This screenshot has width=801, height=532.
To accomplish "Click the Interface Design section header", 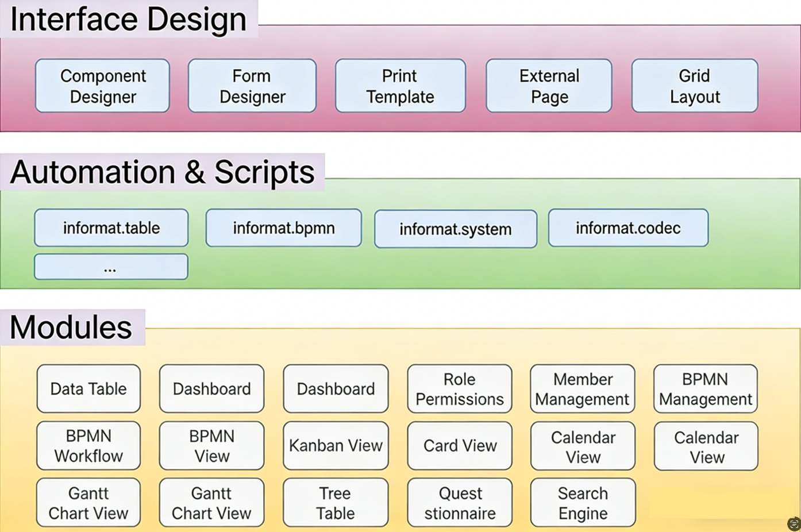I will [128, 19].
